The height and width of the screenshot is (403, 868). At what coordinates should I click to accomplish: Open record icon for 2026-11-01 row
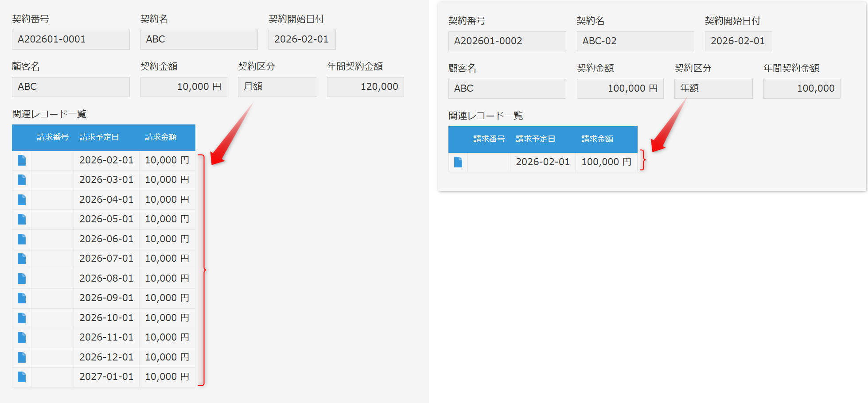[22, 337]
